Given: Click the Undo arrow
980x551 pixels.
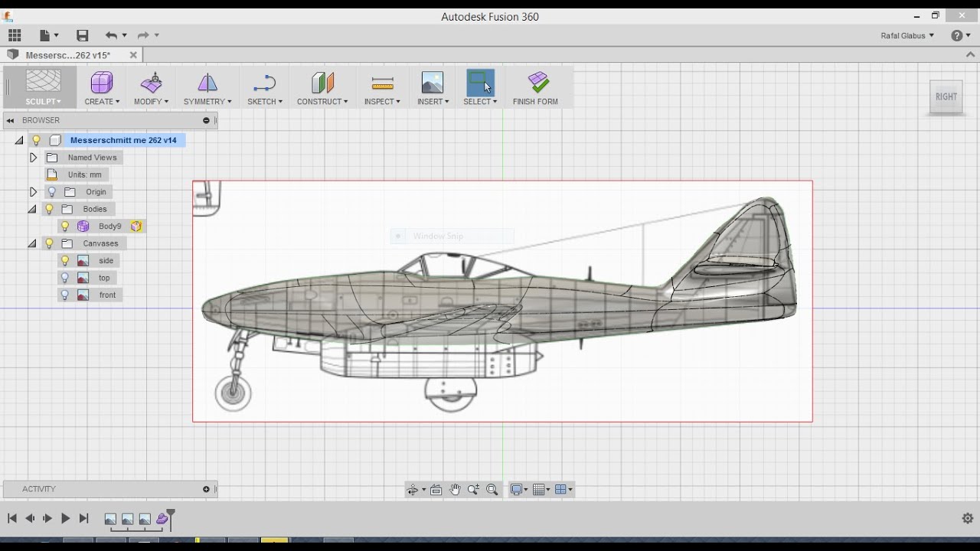Looking at the screenshot, I should click(x=111, y=35).
